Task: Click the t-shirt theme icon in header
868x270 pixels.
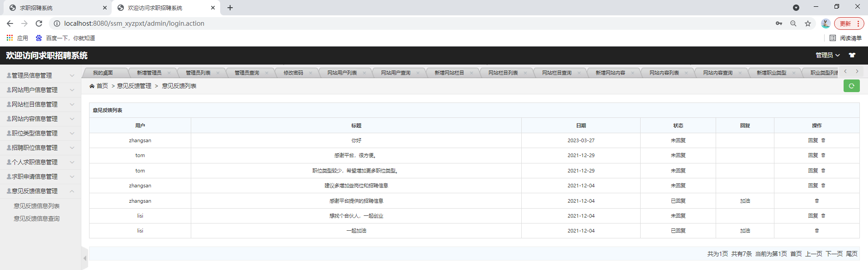Action: (x=852, y=55)
